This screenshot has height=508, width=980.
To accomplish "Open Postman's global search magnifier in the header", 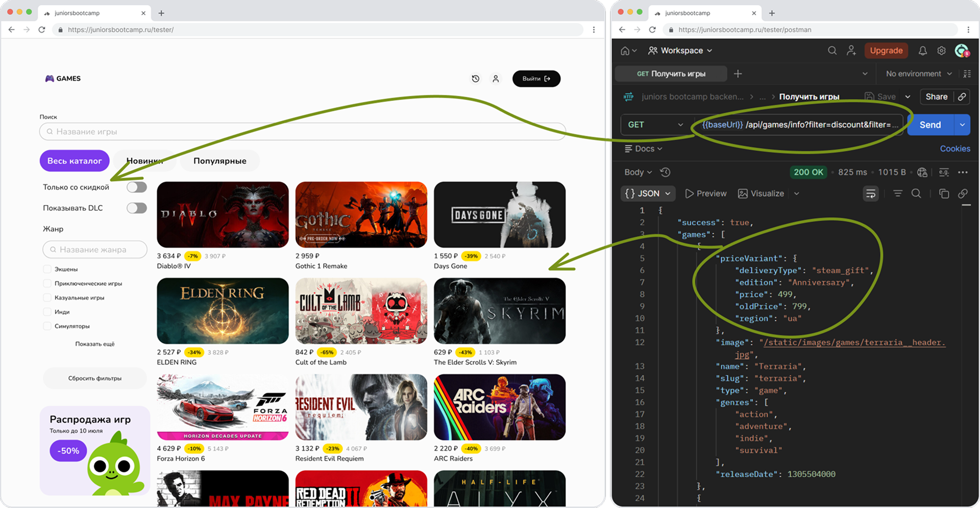I will (x=832, y=50).
